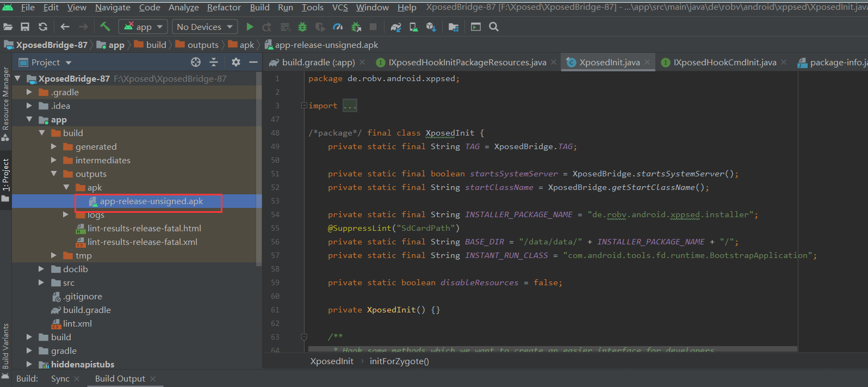Navigate back with left arrow icon

click(x=65, y=27)
